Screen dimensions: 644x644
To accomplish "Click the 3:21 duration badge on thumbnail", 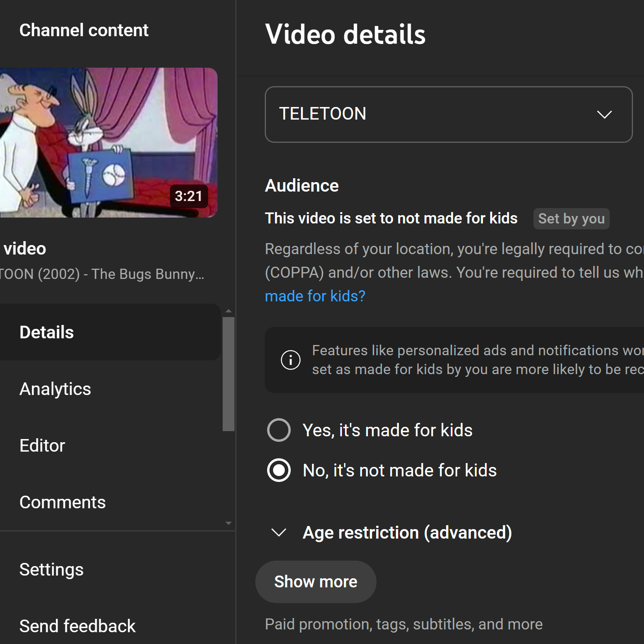I will [189, 196].
